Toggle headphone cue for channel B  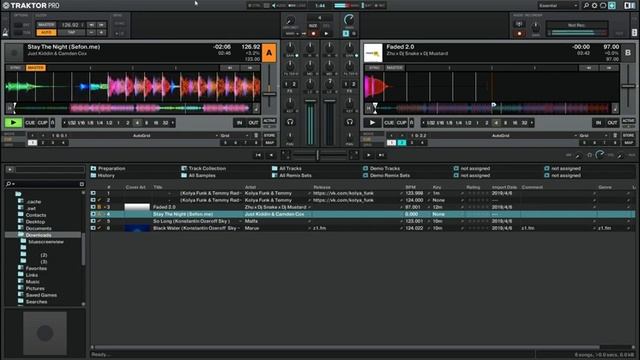click(x=349, y=122)
